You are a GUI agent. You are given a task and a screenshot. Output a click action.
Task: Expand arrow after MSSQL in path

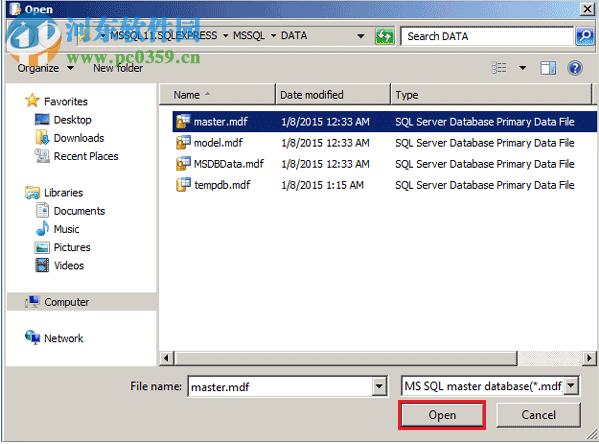274,36
